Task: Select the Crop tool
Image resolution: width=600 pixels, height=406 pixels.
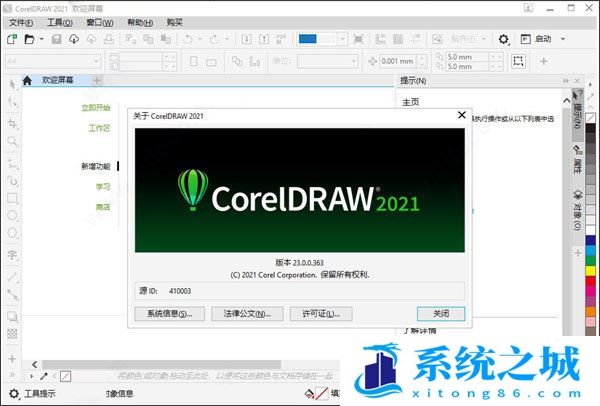Action: pyautogui.click(x=13, y=123)
